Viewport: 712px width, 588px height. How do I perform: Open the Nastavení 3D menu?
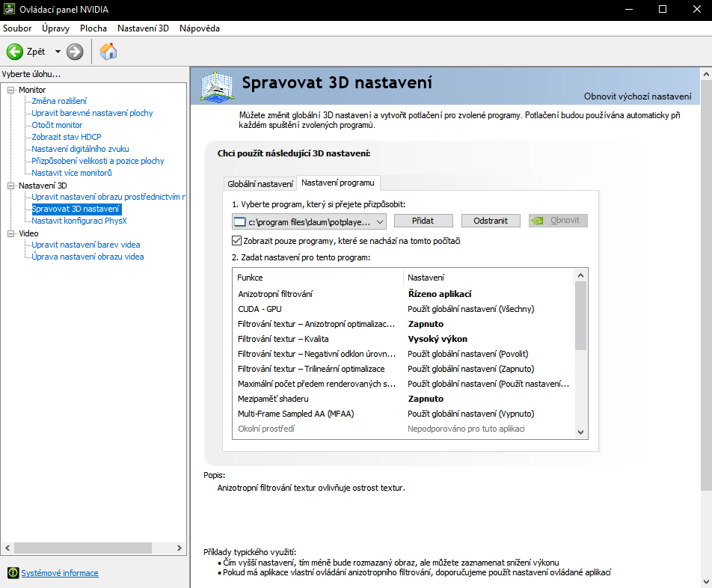pos(143,28)
